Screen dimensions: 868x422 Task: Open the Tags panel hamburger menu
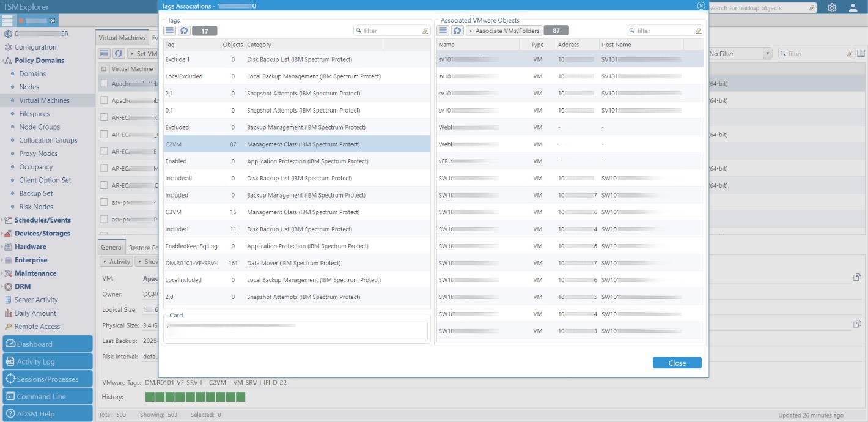pyautogui.click(x=169, y=31)
